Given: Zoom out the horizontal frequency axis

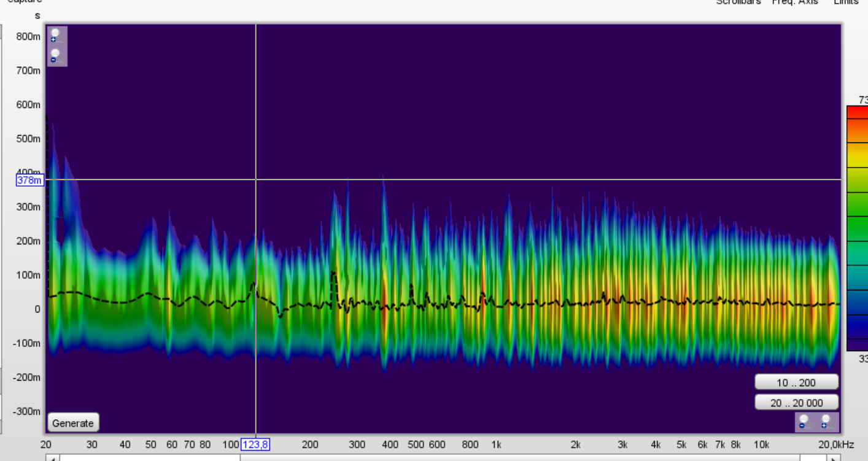Looking at the screenshot, I should pyautogui.click(x=806, y=422).
